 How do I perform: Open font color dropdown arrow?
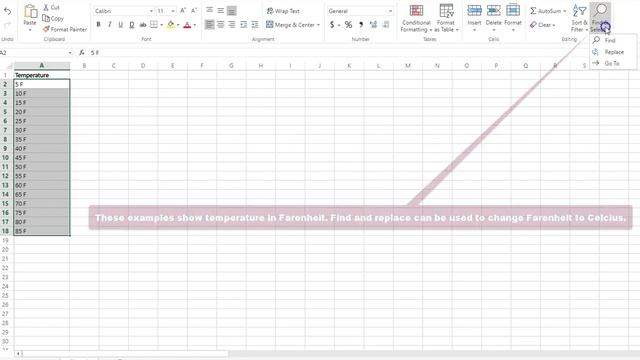[195, 25]
